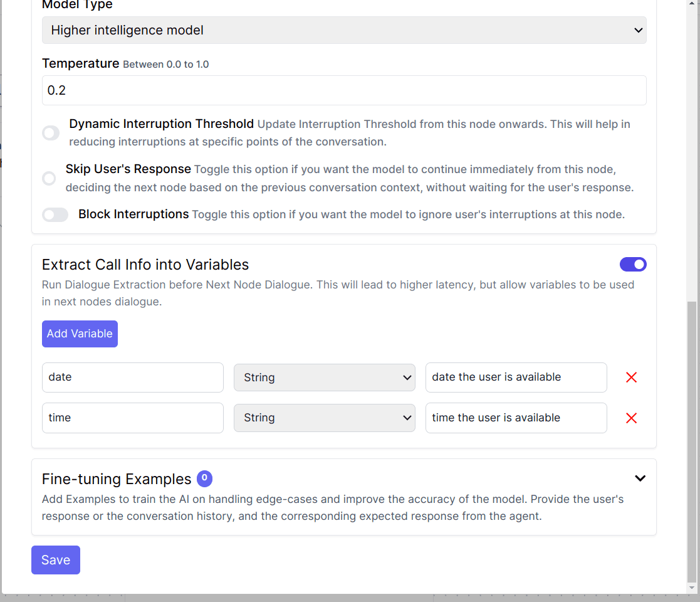This screenshot has height=602, width=700.
Task: Edit description 'date the user is available'
Action: click(x=516, y=378)
